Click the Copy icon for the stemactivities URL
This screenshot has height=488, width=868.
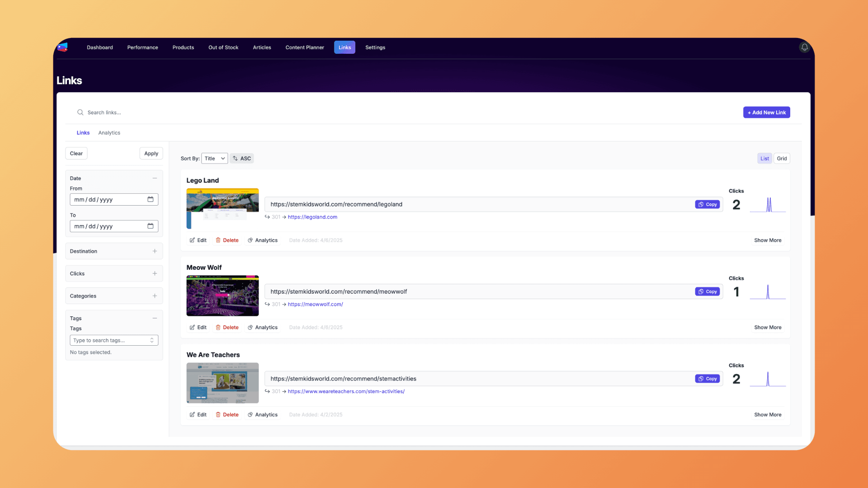pyautogui.click(x=700, y=379)
